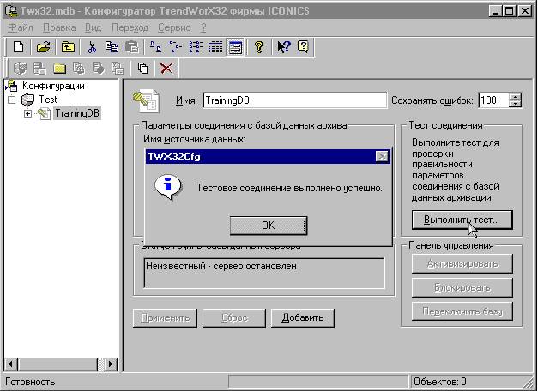Cut selection using the scissors icon
538x392 pixels.
click(92, 47)
